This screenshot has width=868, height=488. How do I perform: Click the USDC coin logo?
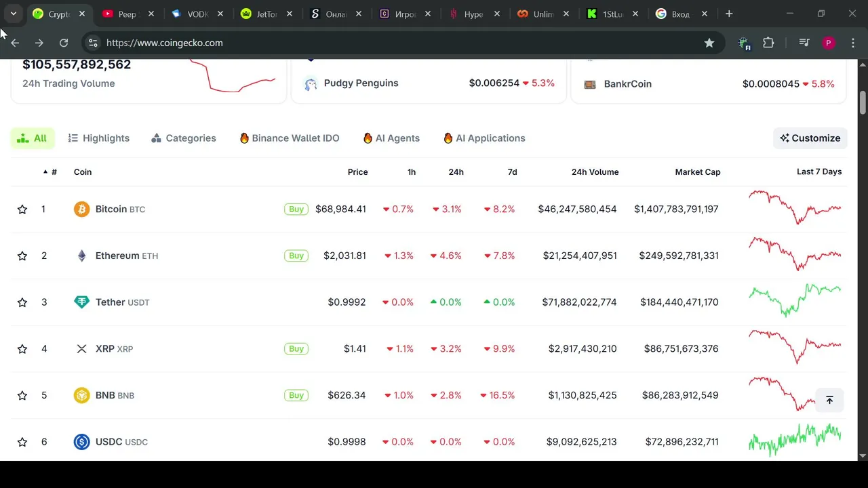(x=81, y=442)
